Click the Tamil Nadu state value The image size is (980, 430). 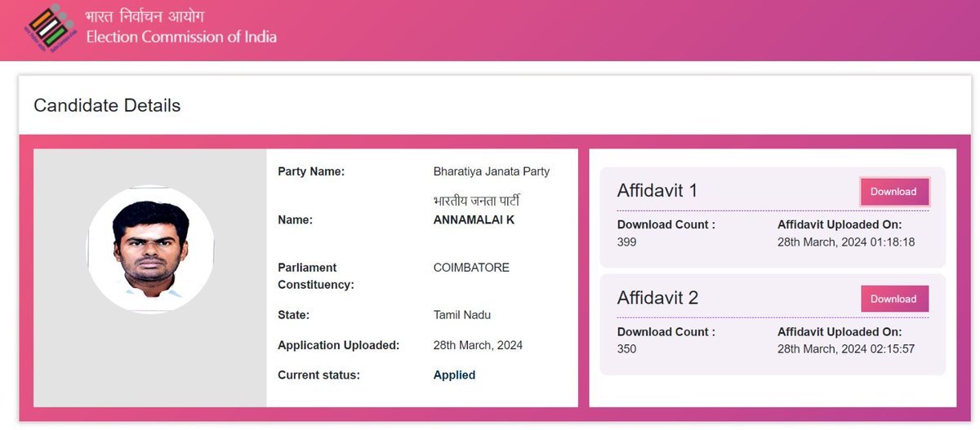click(x=461, y=315)
